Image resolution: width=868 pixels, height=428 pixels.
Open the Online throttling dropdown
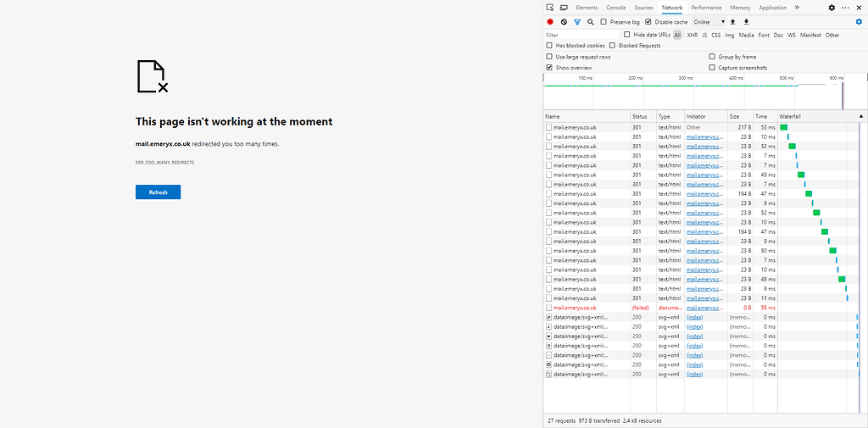tap(709, 22)
